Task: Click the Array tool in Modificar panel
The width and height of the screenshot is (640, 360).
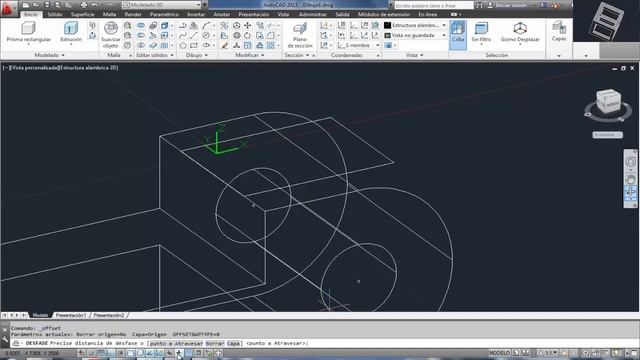Action: pos(271,45)
